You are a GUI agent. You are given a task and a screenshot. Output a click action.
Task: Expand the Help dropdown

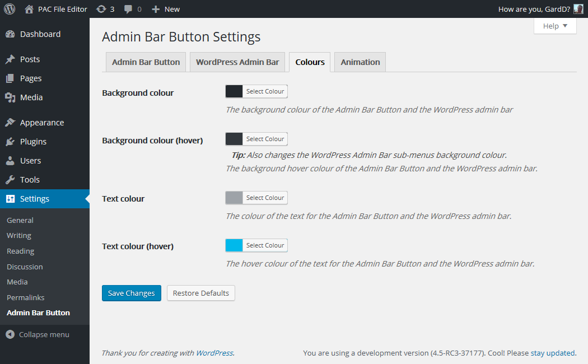point(555,26)
